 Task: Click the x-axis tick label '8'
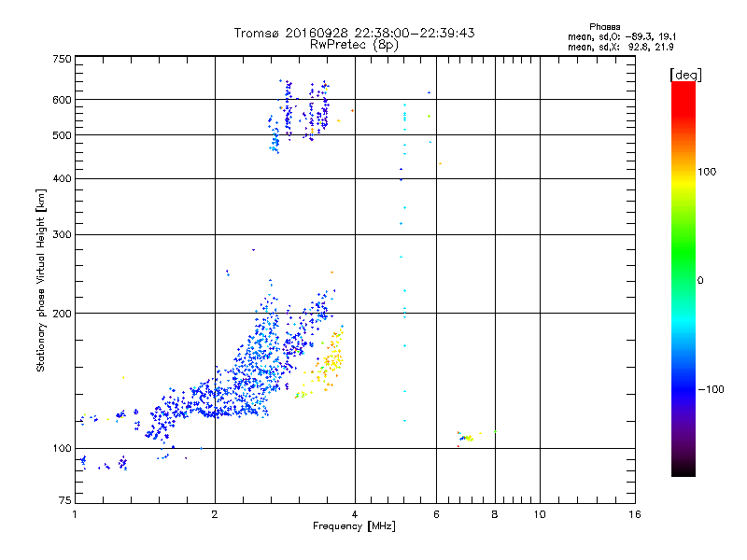495,514
